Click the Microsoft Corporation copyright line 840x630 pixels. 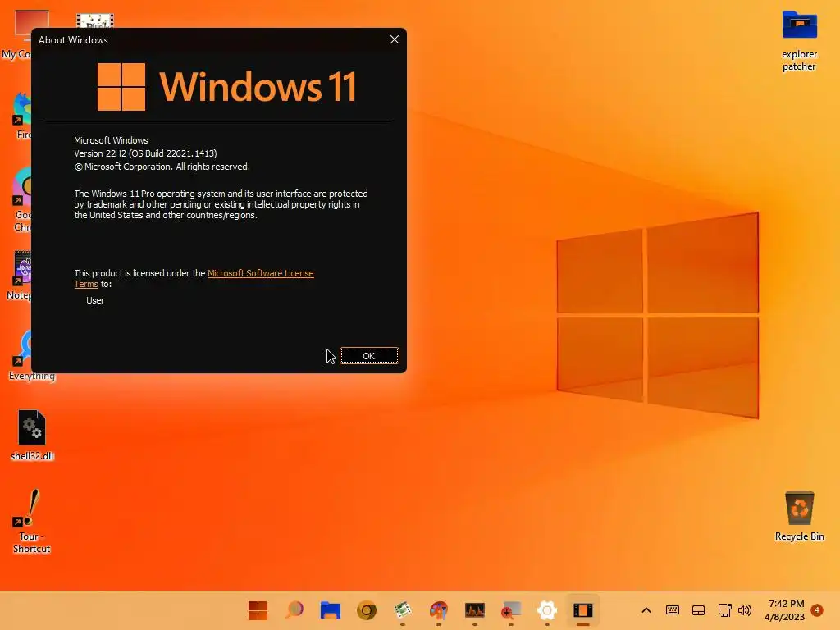(x=162, y=167)
